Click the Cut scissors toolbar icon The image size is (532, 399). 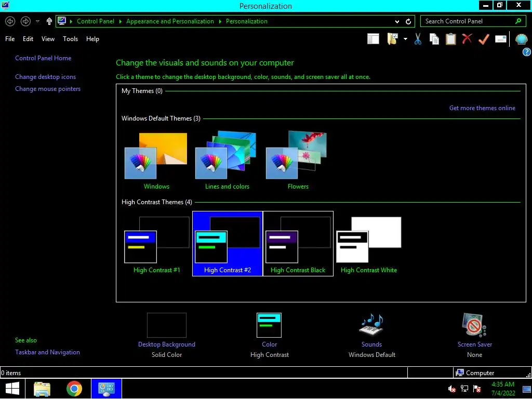(418, 39)
